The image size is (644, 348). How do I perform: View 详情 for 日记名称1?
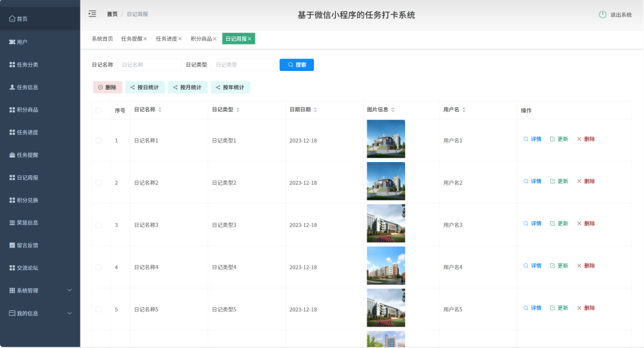tap(532, 139)
